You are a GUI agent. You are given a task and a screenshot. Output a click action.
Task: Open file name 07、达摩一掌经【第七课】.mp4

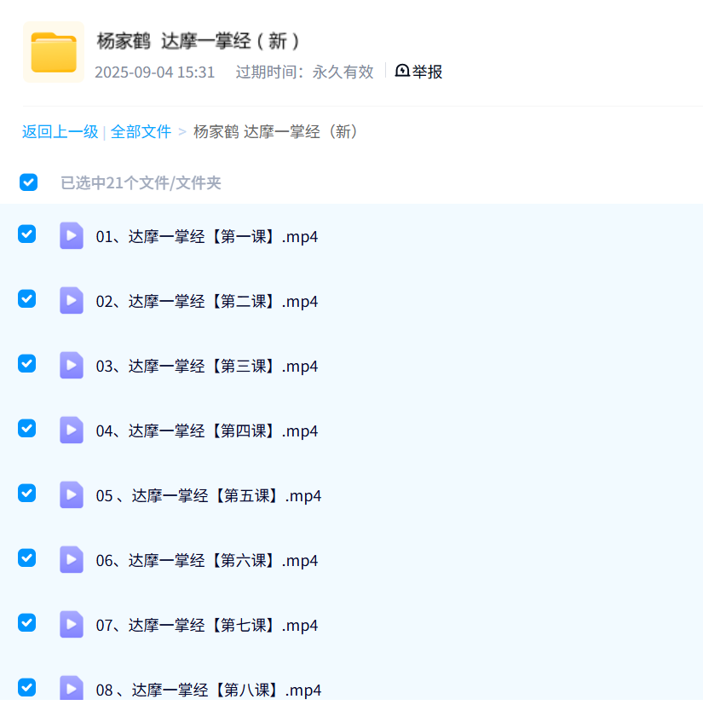click(207, 626)
